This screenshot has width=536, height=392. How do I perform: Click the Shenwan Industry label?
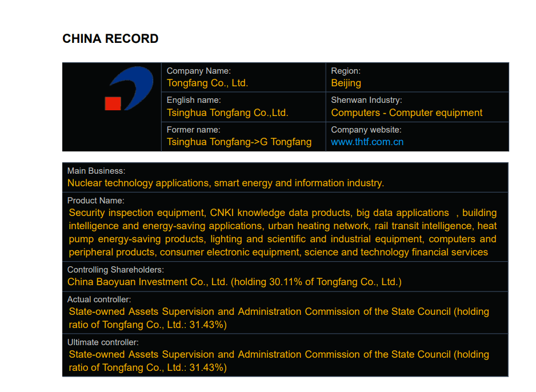pyautogui.click(x=366, y=100)
